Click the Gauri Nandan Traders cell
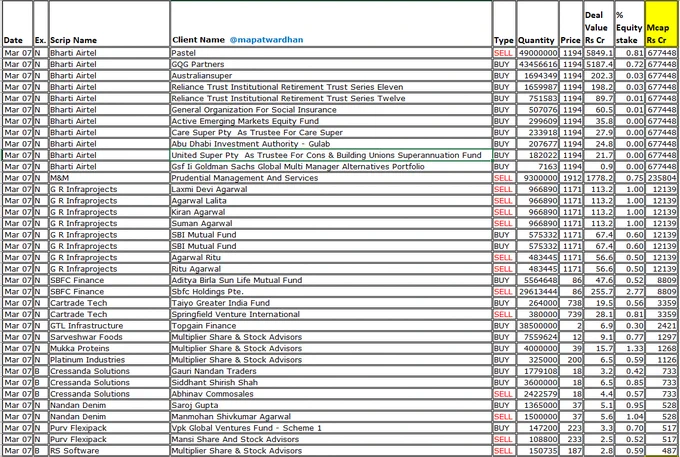 click(x=331, y=371)
